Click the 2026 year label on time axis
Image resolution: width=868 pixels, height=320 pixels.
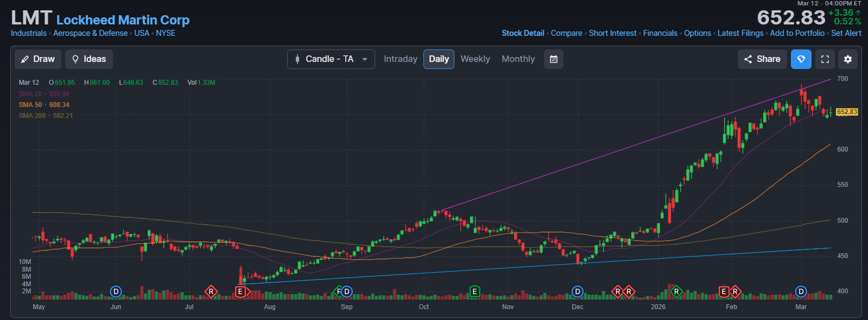point(658,307)
